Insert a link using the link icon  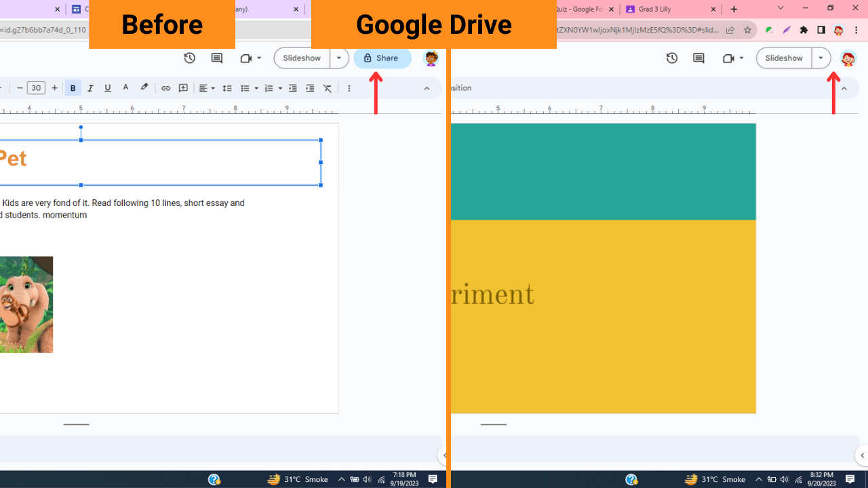(165, 88)
